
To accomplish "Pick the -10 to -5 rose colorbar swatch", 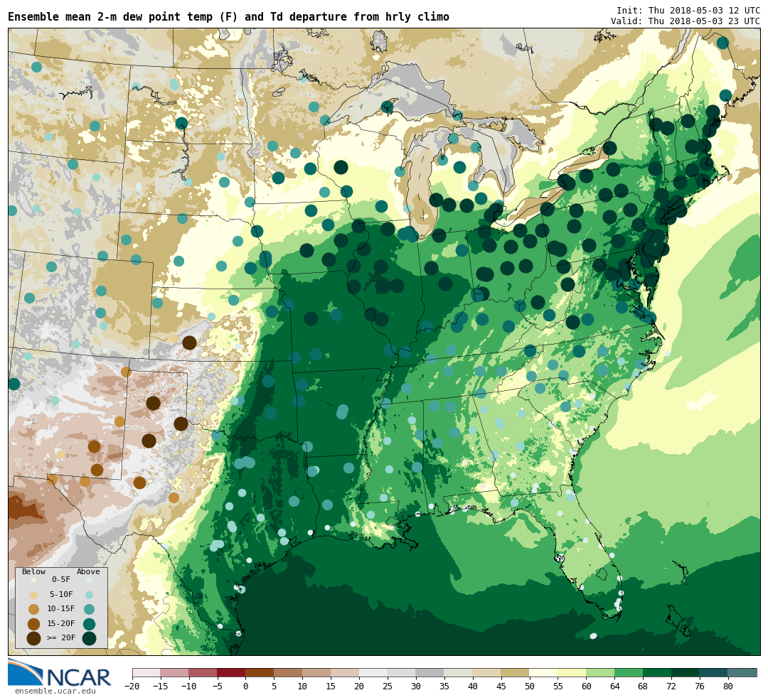I will [203, 673].
